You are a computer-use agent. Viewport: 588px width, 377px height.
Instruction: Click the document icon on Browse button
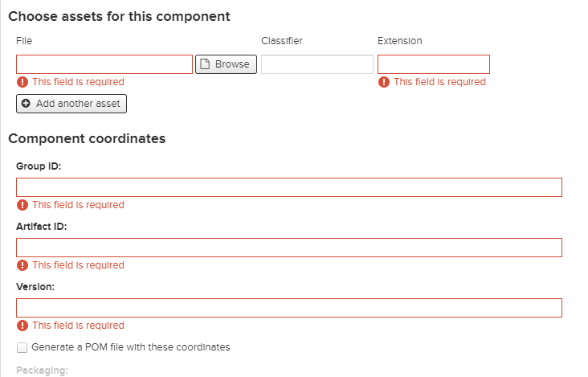[x=205, y=64]
